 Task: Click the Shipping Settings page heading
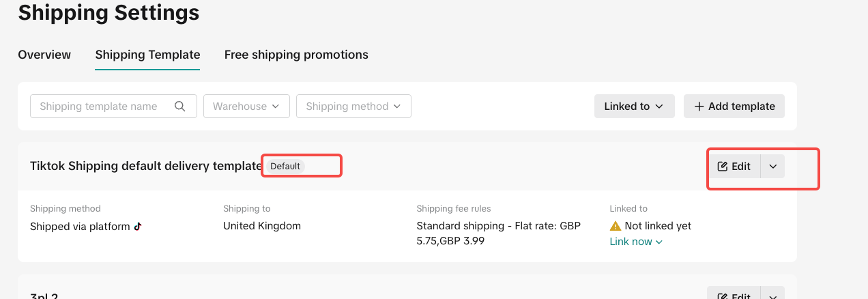coord(108,12)
